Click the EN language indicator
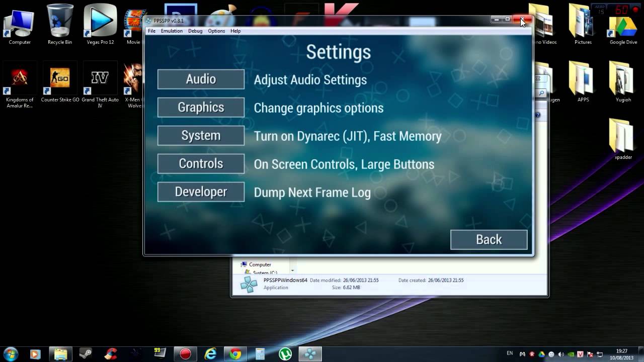This screenshot has height=362, width=644. [x=510, y=353]
